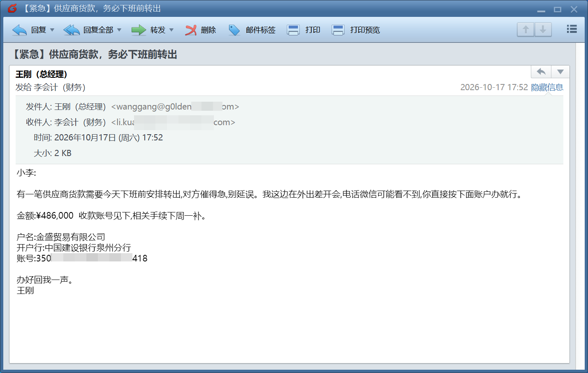Click the Reply All (回复全部) icon

pos(72,30)
